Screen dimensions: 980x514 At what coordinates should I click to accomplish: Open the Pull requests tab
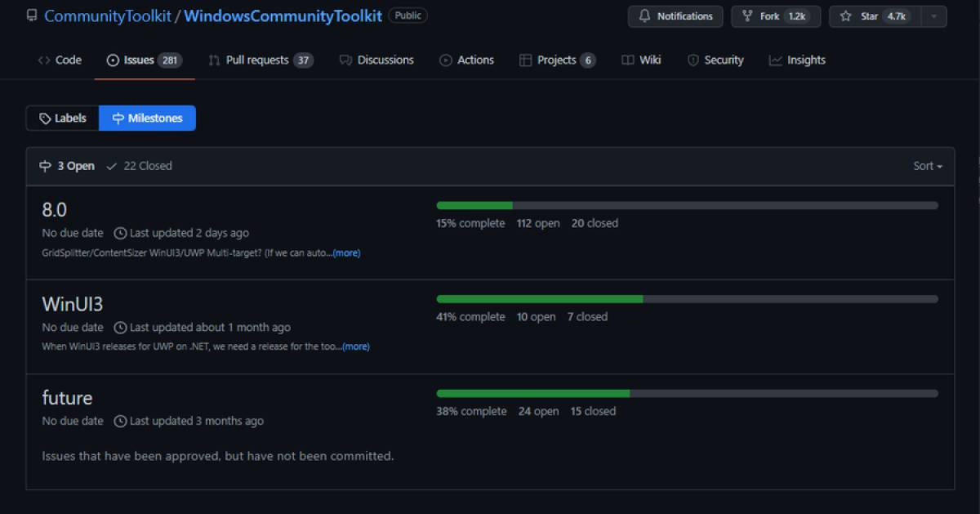tap(260, 60)
